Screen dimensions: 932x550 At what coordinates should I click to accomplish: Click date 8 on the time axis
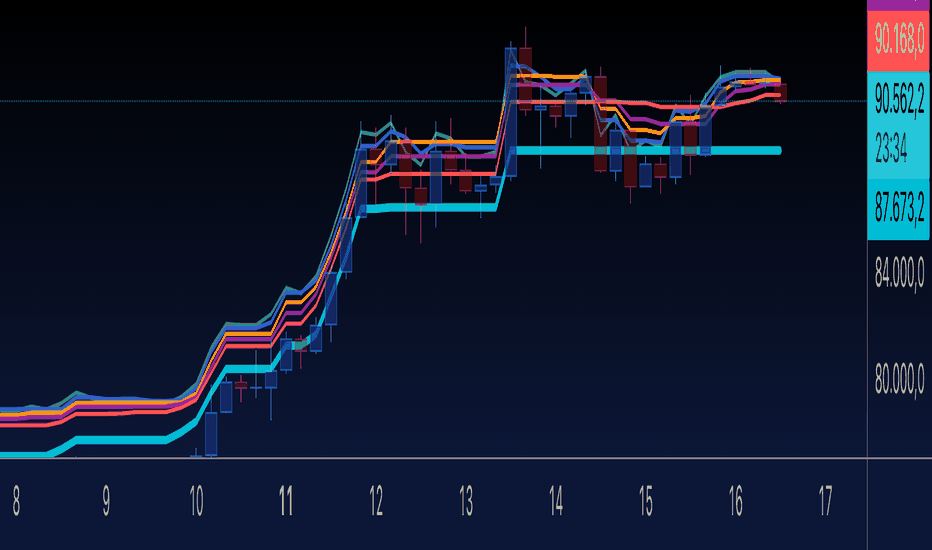16,501
